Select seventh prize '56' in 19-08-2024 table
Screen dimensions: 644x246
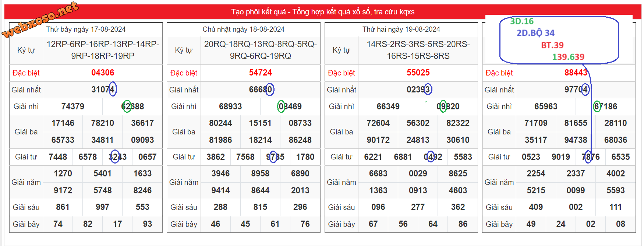[403, 224]
